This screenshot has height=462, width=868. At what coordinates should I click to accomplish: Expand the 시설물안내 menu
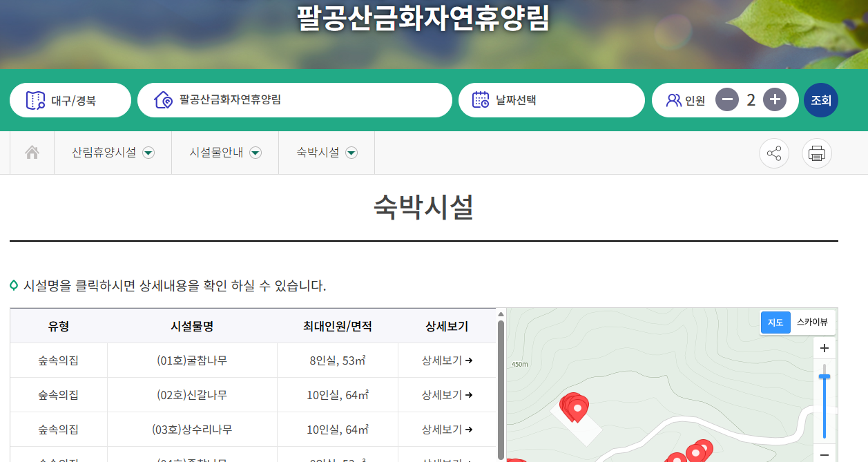click(x=225, y=153)
